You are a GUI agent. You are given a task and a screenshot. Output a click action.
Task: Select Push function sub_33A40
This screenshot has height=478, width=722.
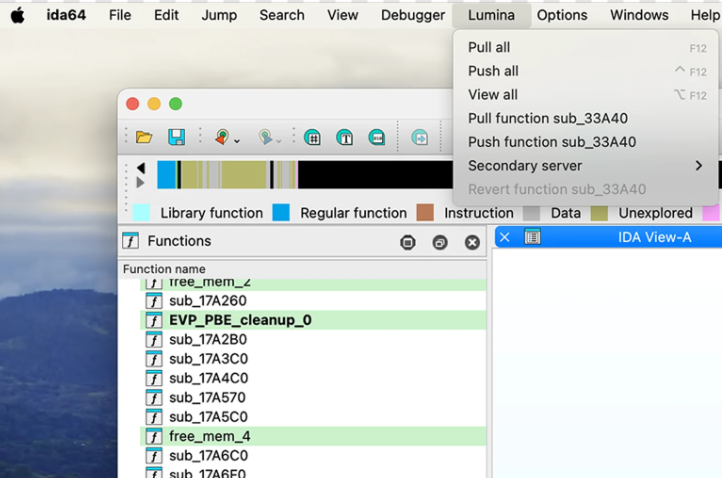(552, 142)
